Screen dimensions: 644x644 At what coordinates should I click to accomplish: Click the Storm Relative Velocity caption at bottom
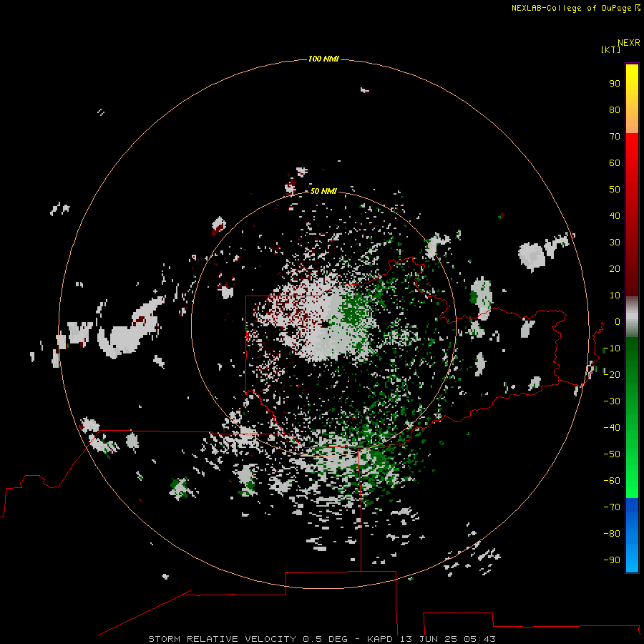point(321,639)
